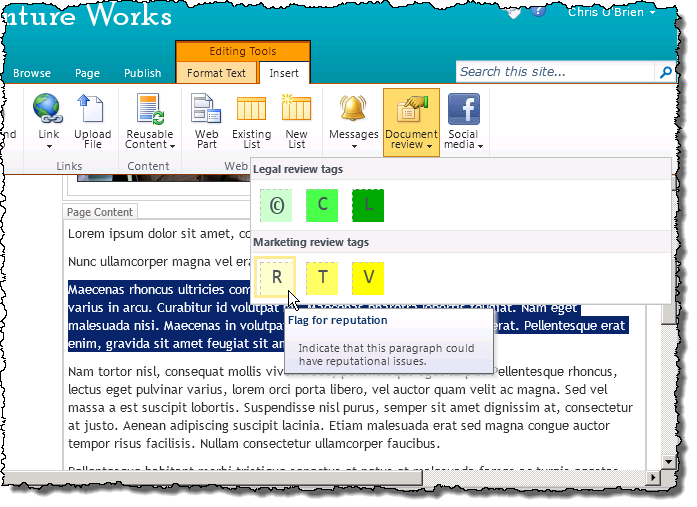Insert a Web Part
The width and height of the screenshot is (697, 507).
[x=206, y=121]
